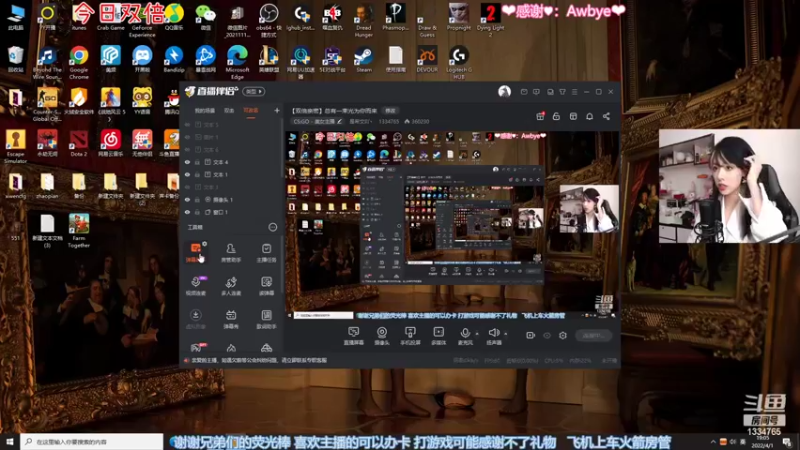Show the 文本 6 layer via eye icon
The width and height of the screenshot is (800, 450).
(x=187, y=149)
